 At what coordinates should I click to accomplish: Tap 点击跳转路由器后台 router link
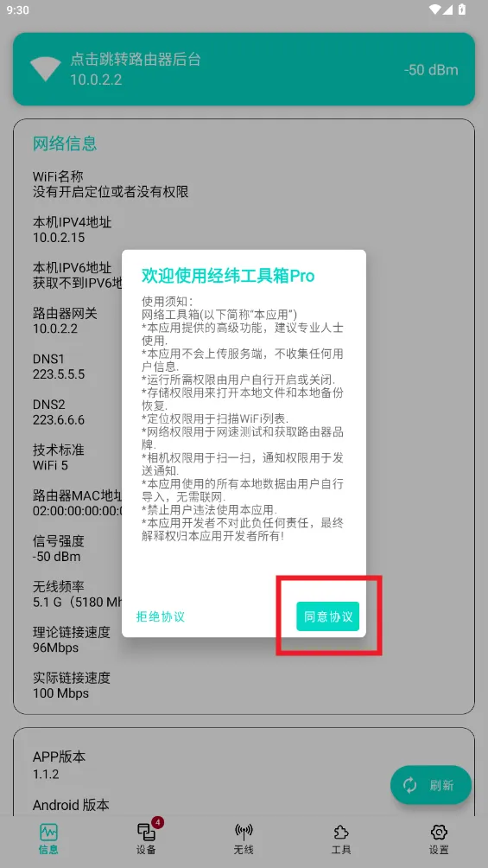coord(135,60)
